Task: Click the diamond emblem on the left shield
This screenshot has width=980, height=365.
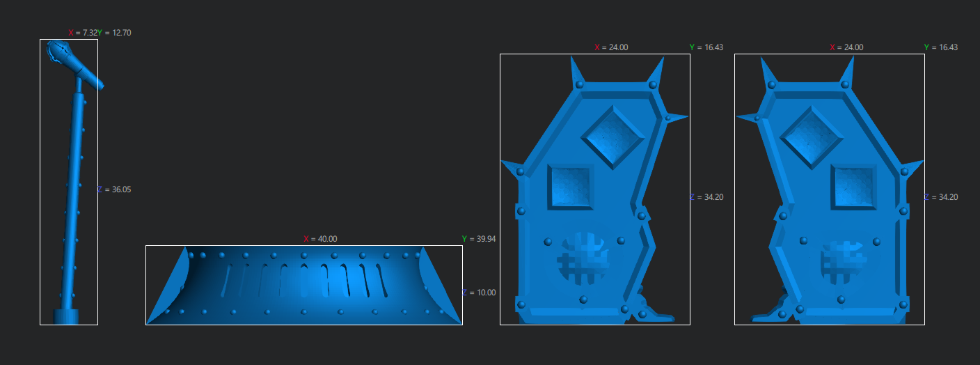Action: 612,137
